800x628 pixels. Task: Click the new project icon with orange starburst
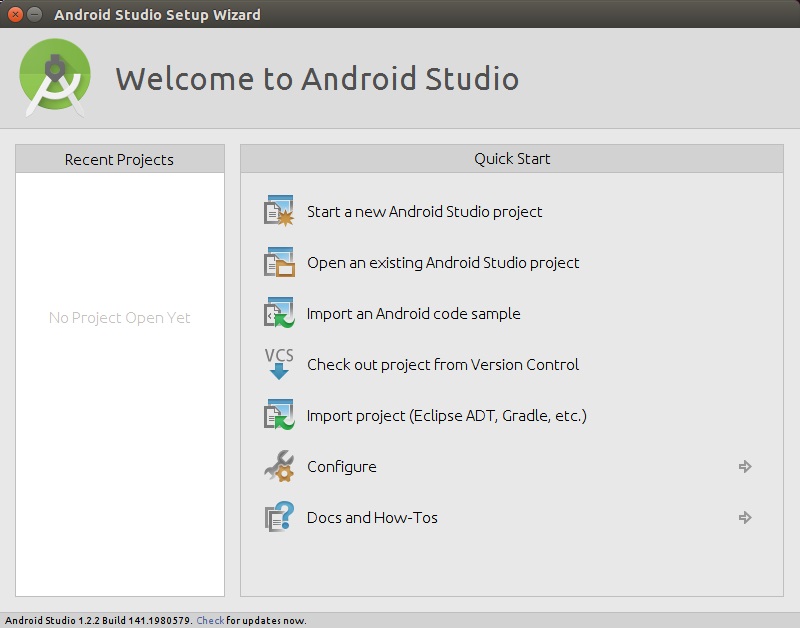(279, 210)
